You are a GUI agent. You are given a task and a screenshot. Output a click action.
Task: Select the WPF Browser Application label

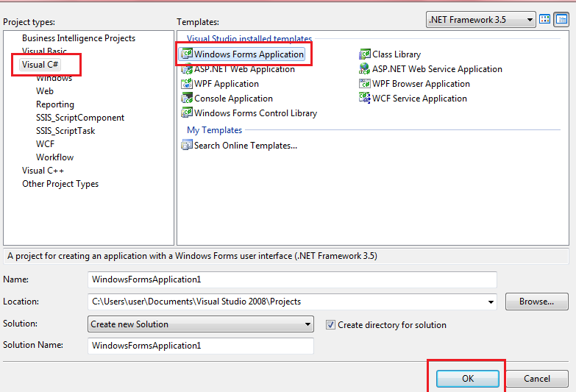(x=421, y=84)
